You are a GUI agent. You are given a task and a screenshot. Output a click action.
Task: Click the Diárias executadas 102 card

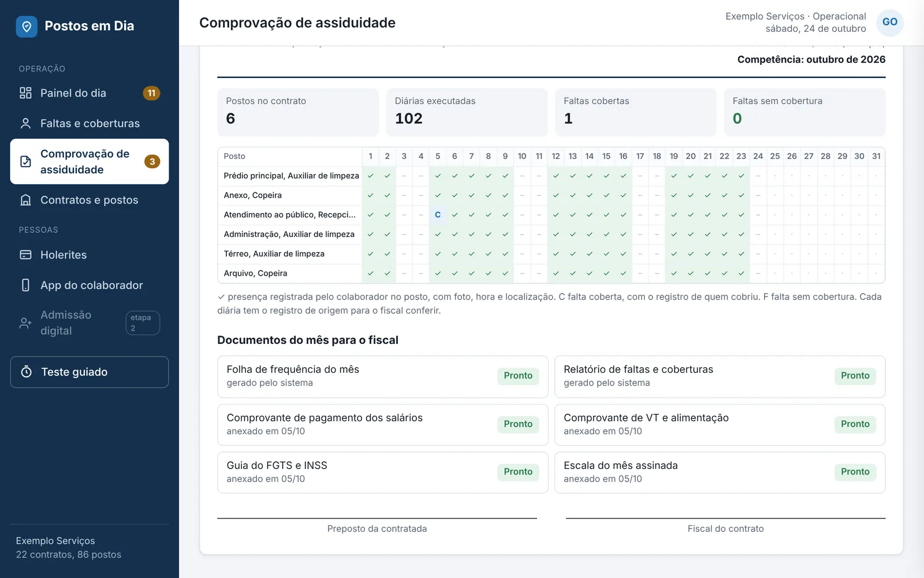point(467,112)
